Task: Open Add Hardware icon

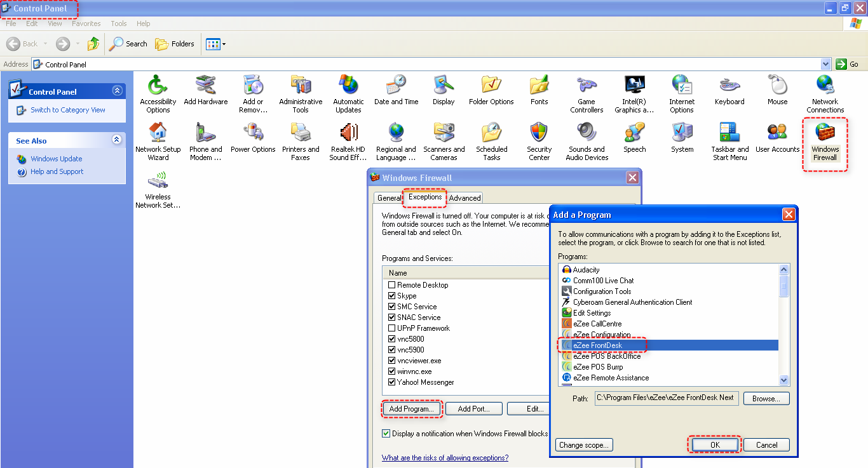Action: (205, 85)
